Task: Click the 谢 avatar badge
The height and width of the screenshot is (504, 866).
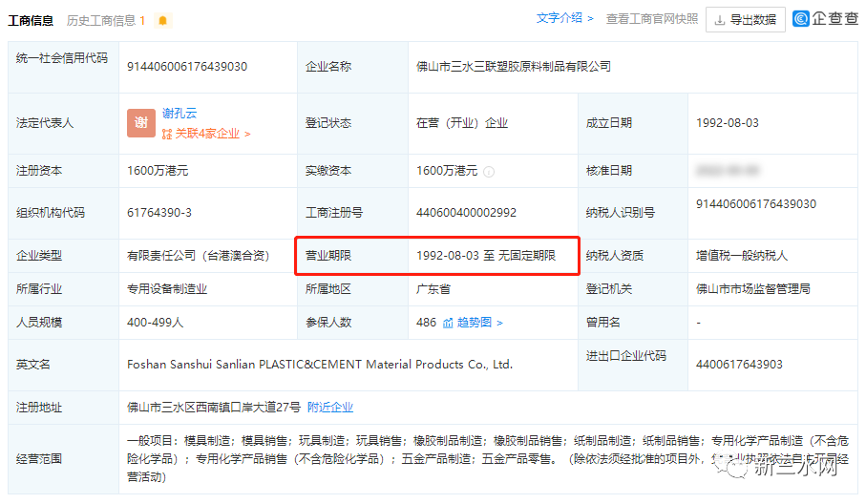Action: click(141, 122)
